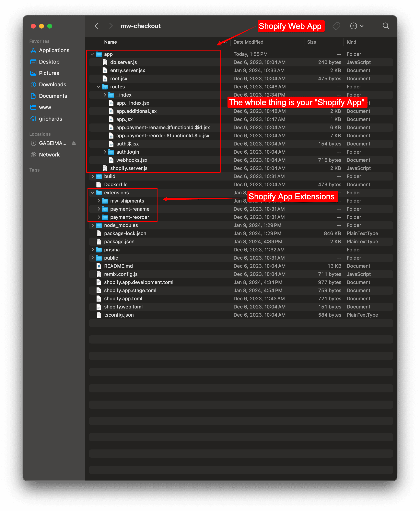Collapse the app folder
This screenshot has height=511, width=420.
pos(92,54)
